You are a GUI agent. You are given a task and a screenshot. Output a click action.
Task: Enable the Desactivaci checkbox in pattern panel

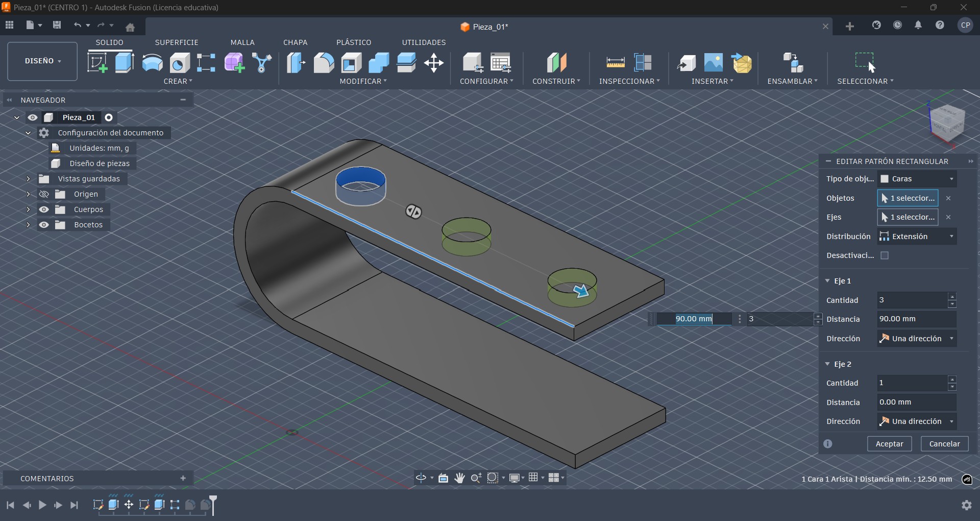885,255
